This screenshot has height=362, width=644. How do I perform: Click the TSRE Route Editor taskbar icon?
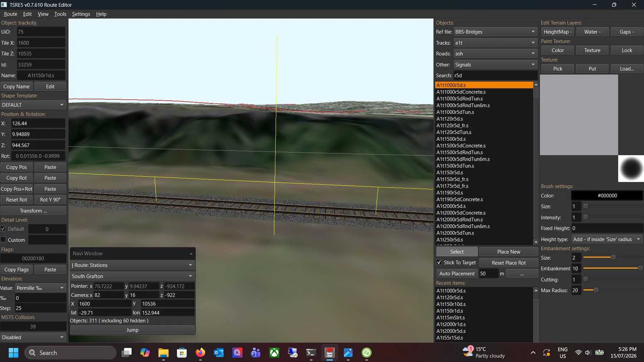point(330,353)
